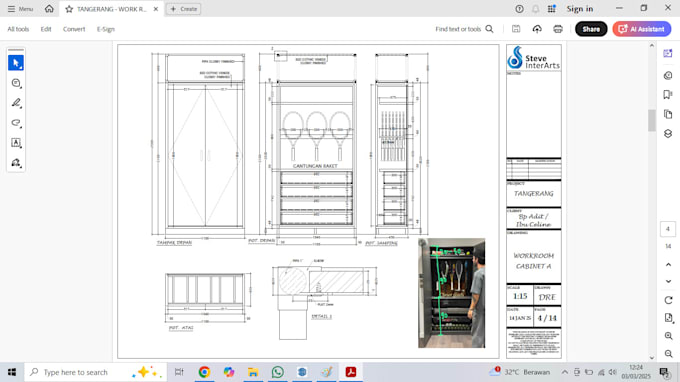
Task: Open the notifications bell icon
Action: pyautogui.click(x=536, y=9)
